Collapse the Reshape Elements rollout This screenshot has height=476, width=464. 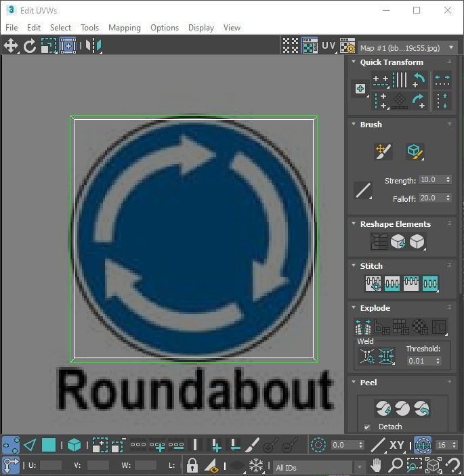(x=354, y=223)
